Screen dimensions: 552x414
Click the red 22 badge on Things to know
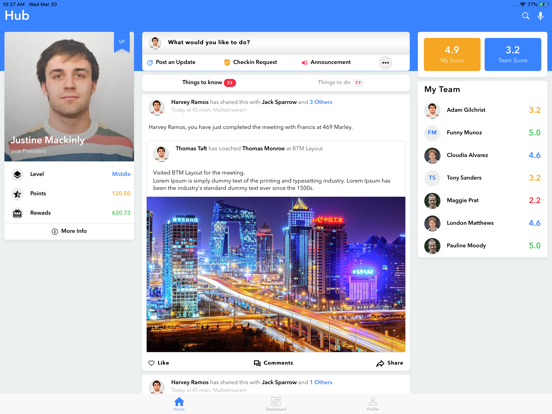click(x=230, y=83)
